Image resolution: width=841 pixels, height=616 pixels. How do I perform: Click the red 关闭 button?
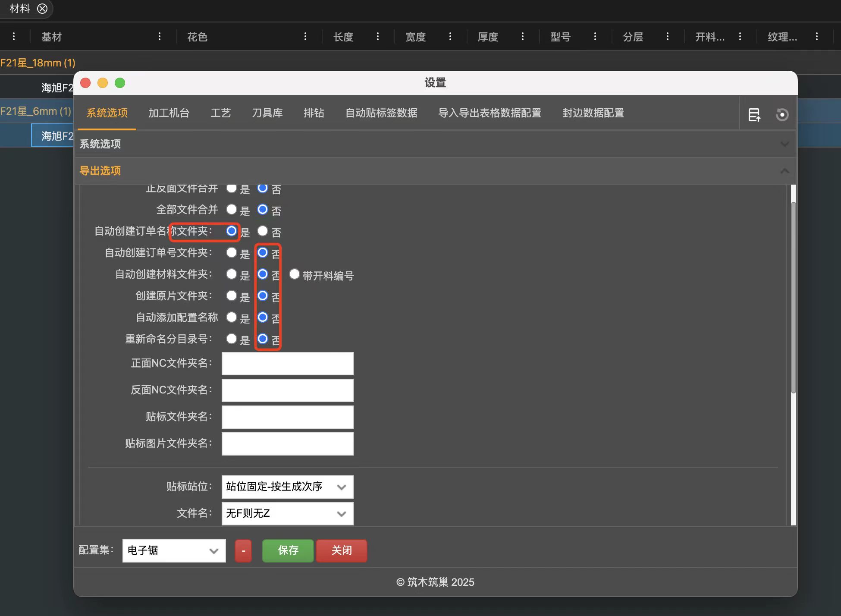341,550
